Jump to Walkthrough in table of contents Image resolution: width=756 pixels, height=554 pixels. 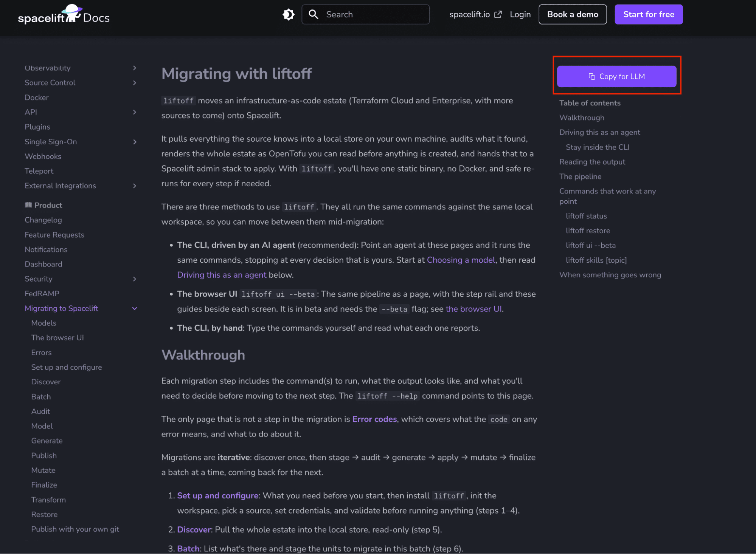582,118
